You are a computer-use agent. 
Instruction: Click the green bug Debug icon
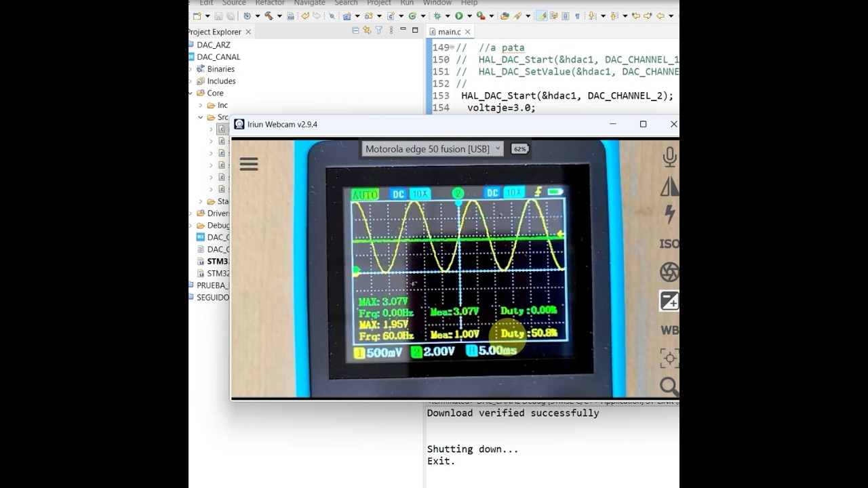click(x=437, y=16)
